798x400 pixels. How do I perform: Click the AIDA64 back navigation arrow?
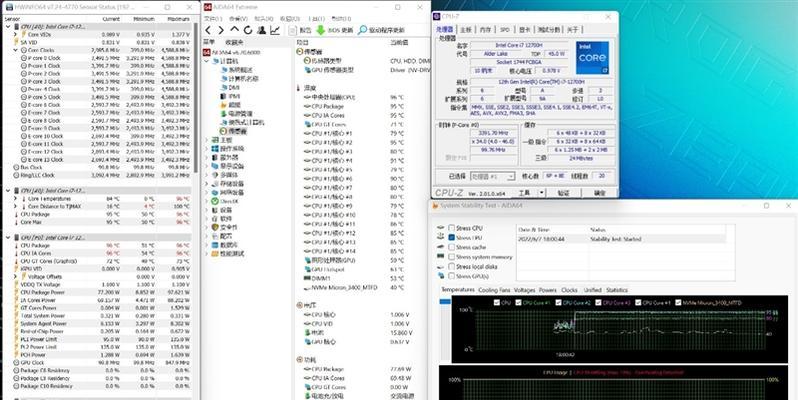[208, 31]
